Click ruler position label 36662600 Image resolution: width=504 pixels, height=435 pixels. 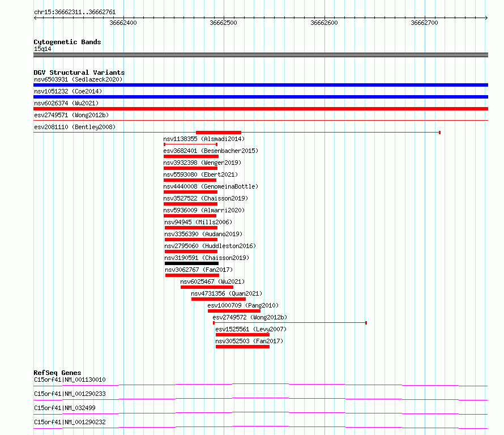[324, 23]
